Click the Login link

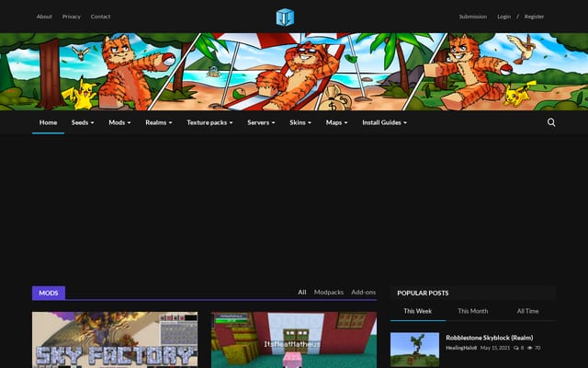pos(503,17)
